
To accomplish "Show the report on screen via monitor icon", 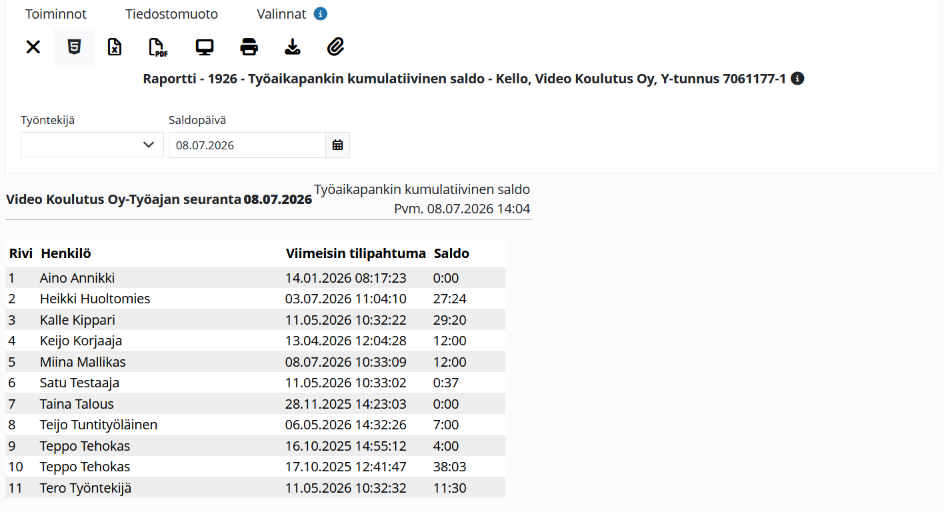I will tap(205, 47).
